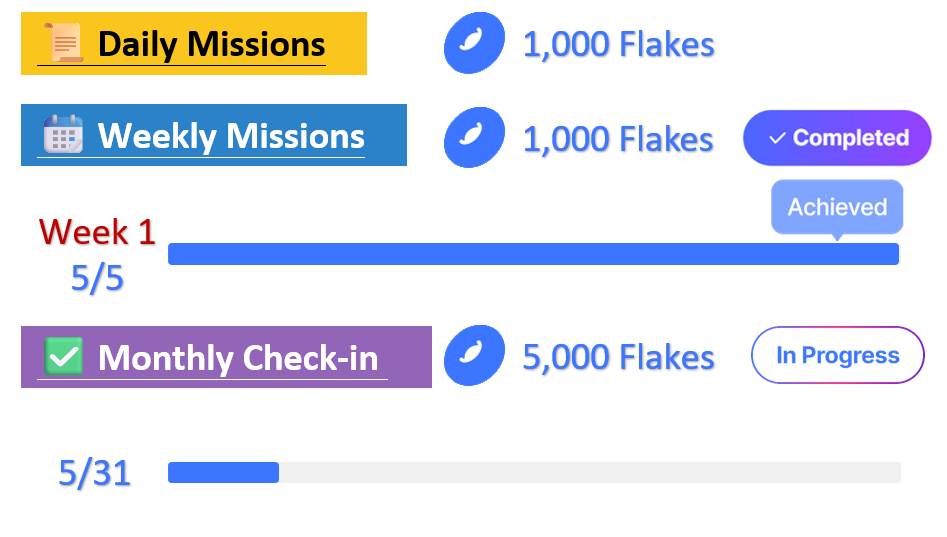Viewport: 947px width, 537px height.
Task: Open the Weekly Missions heading
Action: pos(231,135)
